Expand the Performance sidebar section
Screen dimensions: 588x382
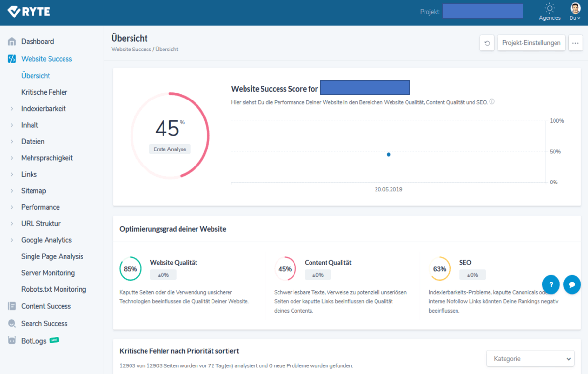pos(12,207)
